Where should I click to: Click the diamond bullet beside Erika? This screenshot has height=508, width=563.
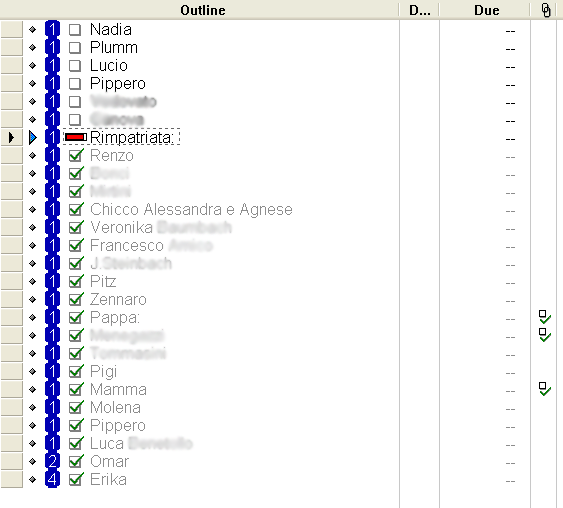tap(33, 479)
